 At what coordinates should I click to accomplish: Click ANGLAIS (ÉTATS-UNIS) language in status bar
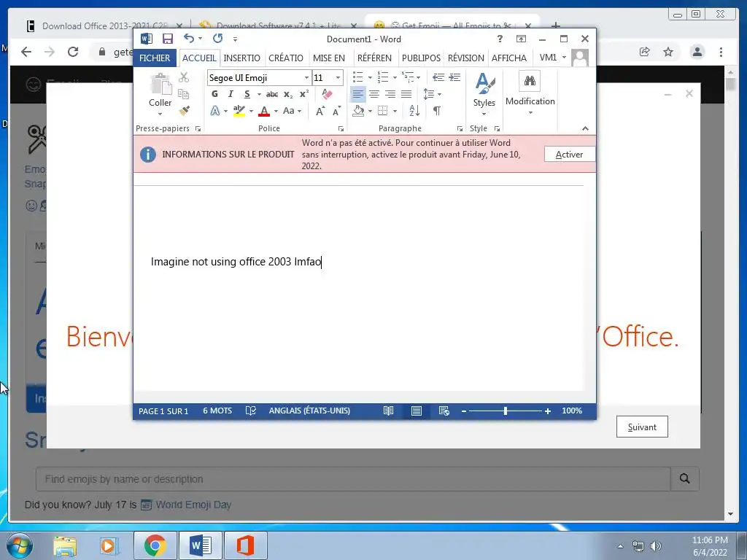pos(309,411)
